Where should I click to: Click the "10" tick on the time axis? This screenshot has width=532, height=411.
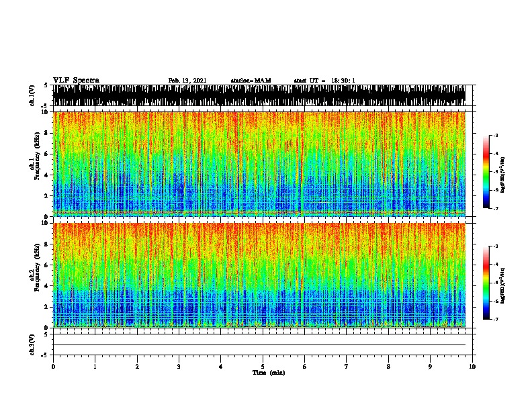[472, 367]
